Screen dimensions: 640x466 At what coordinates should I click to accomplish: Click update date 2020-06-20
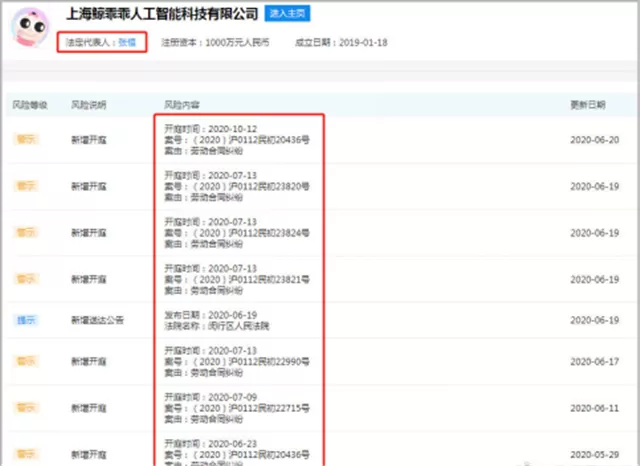[595, 140]
